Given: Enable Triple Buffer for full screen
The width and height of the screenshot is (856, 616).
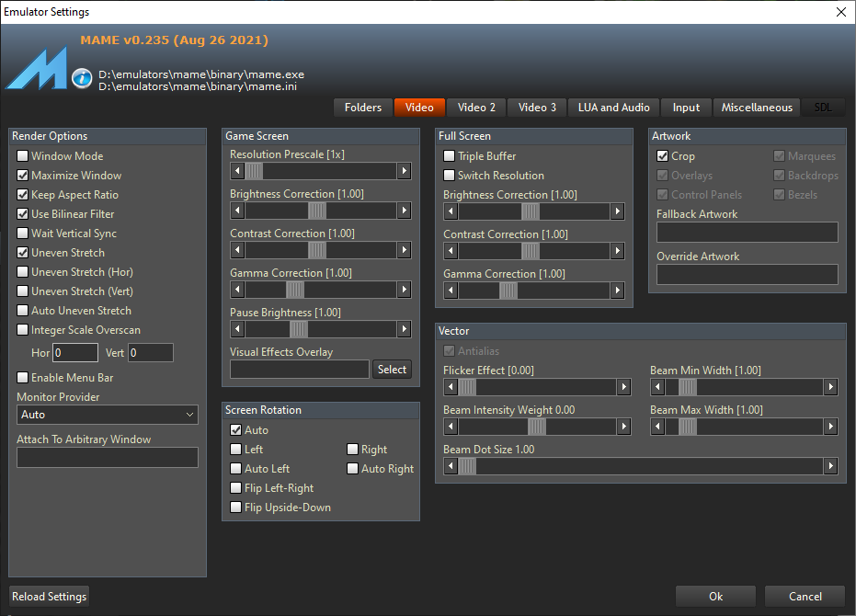Looking at the screenshot, I should pyautogui.click(x=450, y=156).
